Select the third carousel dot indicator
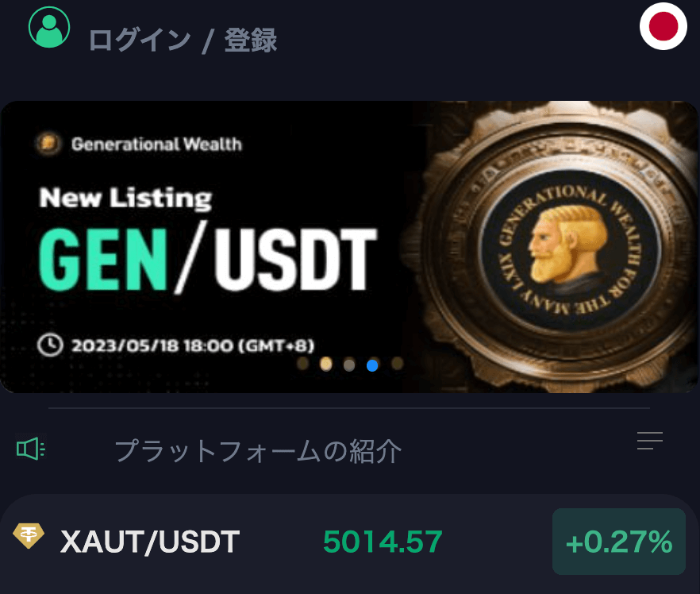Image resolution: width=700 pixels, height=594 pixels. [349, 364]
